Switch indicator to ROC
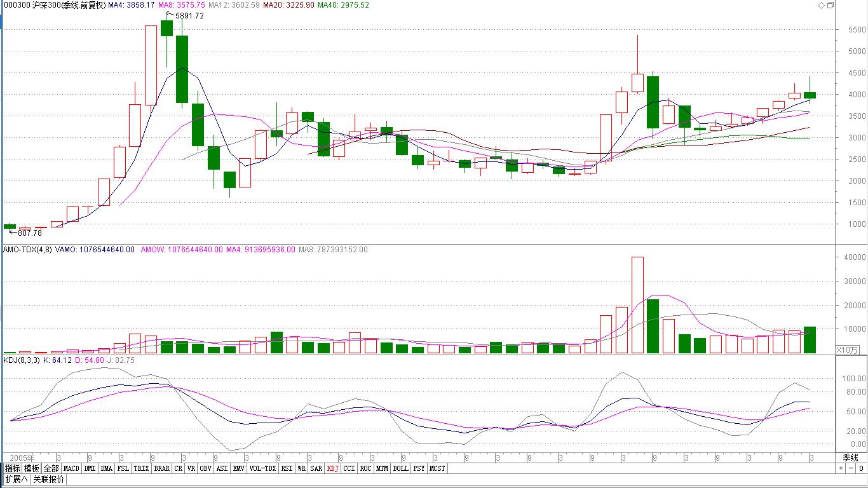This screenshot has width=868, height=488. 365,468
